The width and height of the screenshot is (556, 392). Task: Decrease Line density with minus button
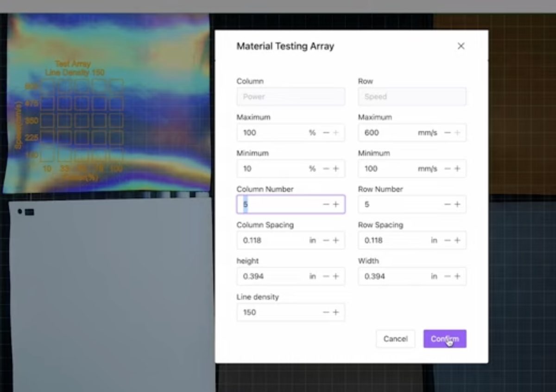coord(326,312)
